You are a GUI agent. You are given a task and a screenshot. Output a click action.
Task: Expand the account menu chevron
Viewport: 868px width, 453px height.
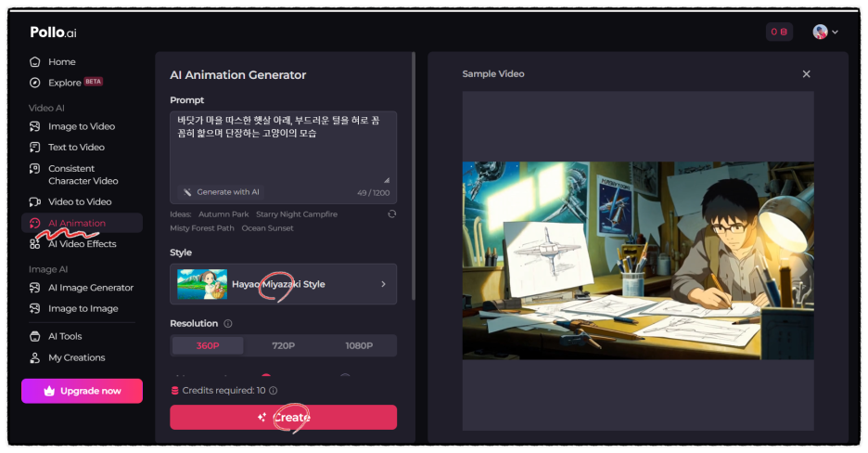click(836, 32)
